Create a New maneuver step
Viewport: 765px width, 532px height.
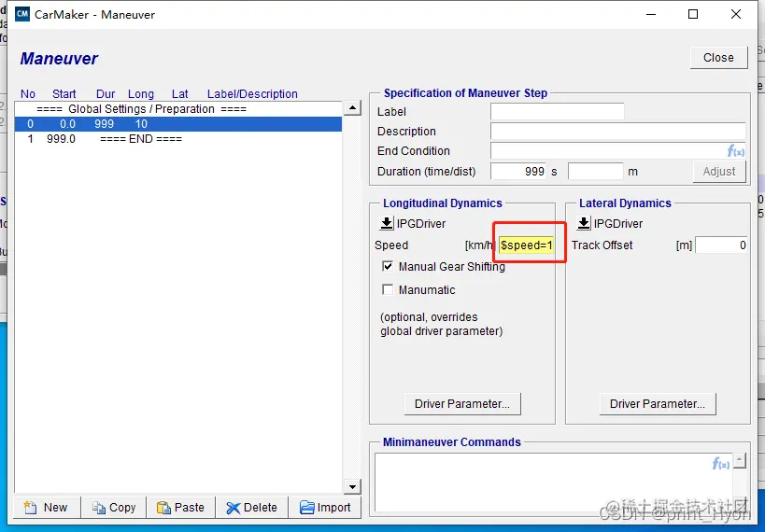pyautogui.click(x=47, y=508)
